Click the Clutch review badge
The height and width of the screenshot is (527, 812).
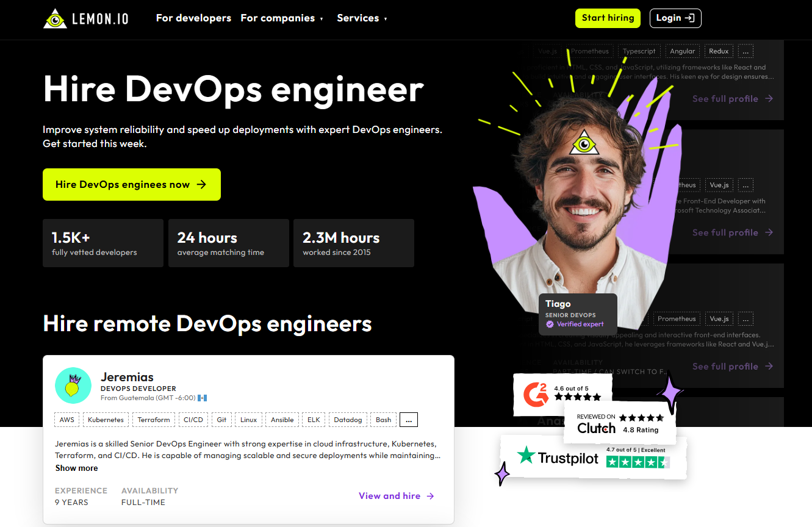point(619,423)
